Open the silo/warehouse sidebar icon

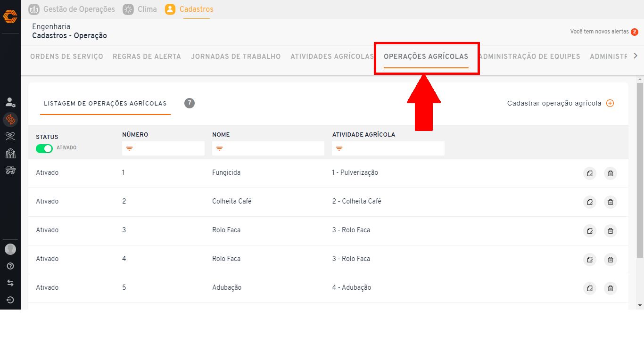[x=10, y=154]
